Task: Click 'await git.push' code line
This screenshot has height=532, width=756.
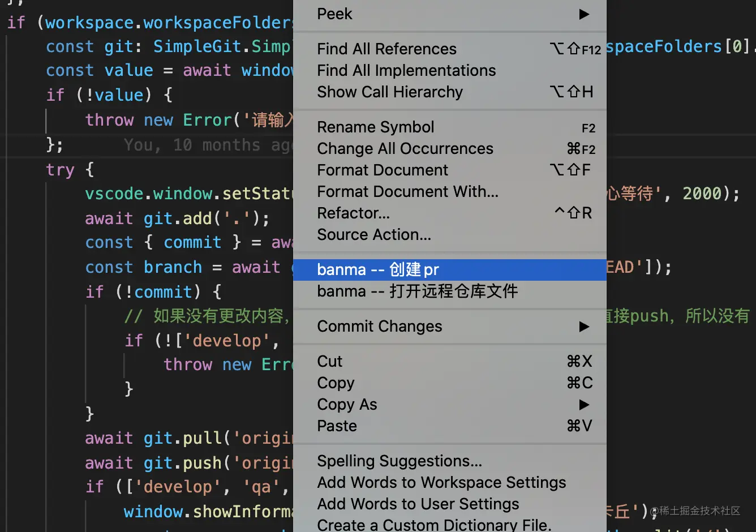Action: (189, 463)
